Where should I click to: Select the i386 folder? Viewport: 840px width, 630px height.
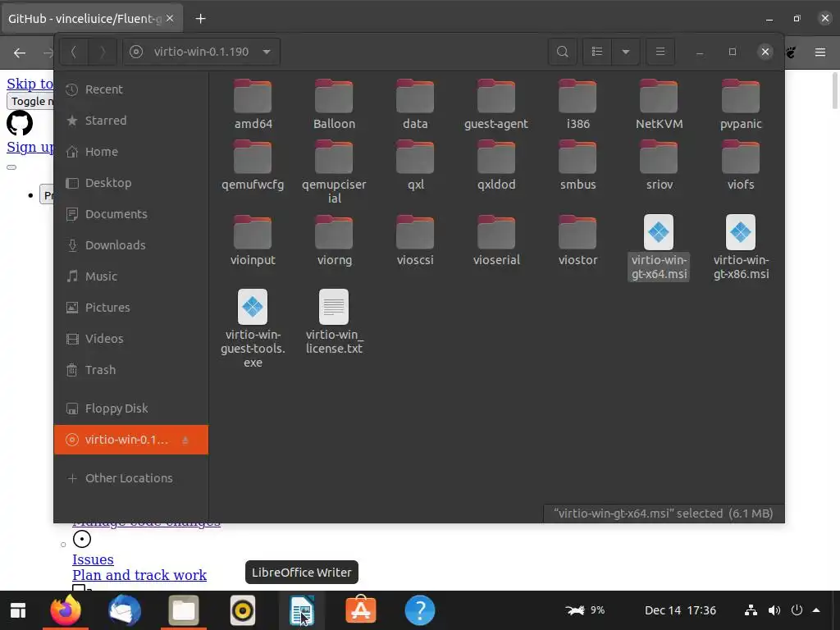point(577,104)
